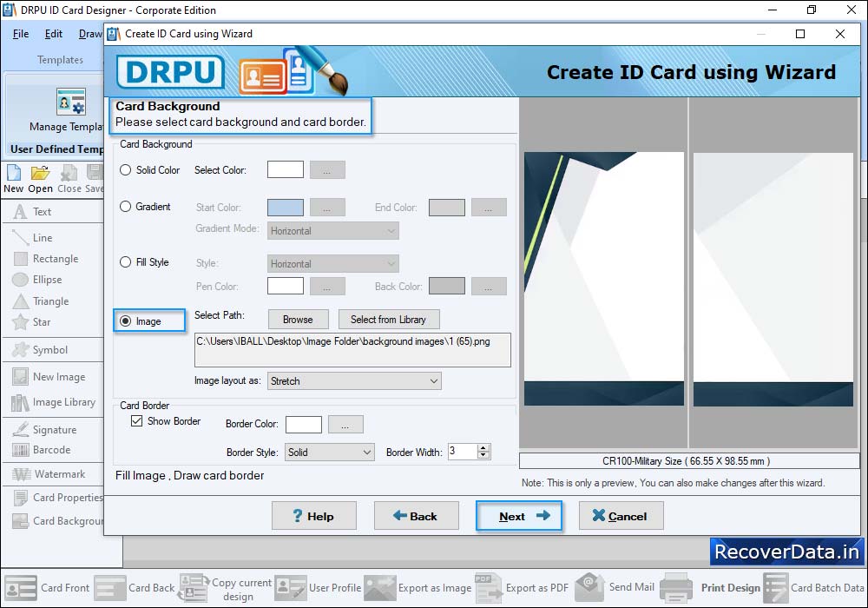Click Print Design in bottom bar
This screenshot has width=868, height=608.
coord(711,587)
